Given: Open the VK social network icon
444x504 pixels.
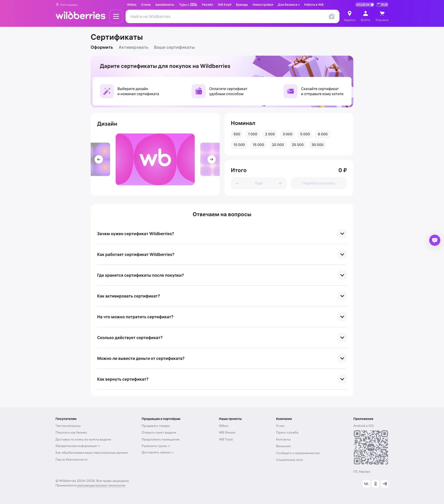Looking at the screenshot, I should tap(366, 484).
